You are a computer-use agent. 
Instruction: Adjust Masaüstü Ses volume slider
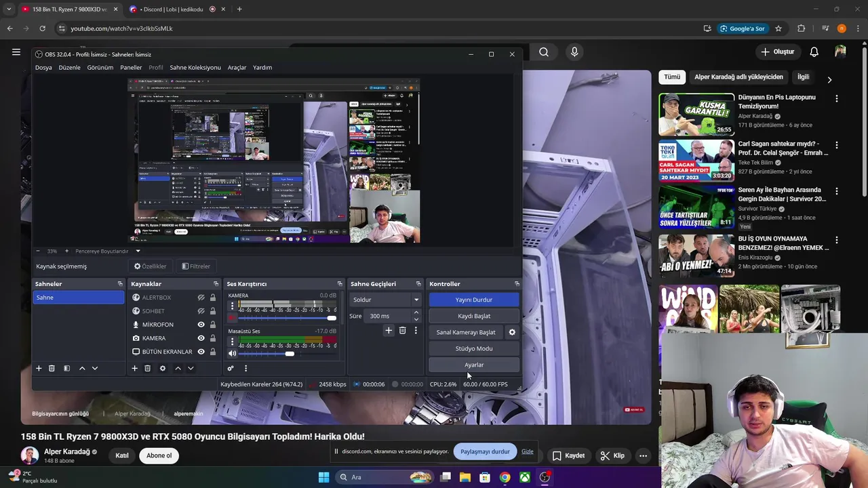tap(287, 354)
